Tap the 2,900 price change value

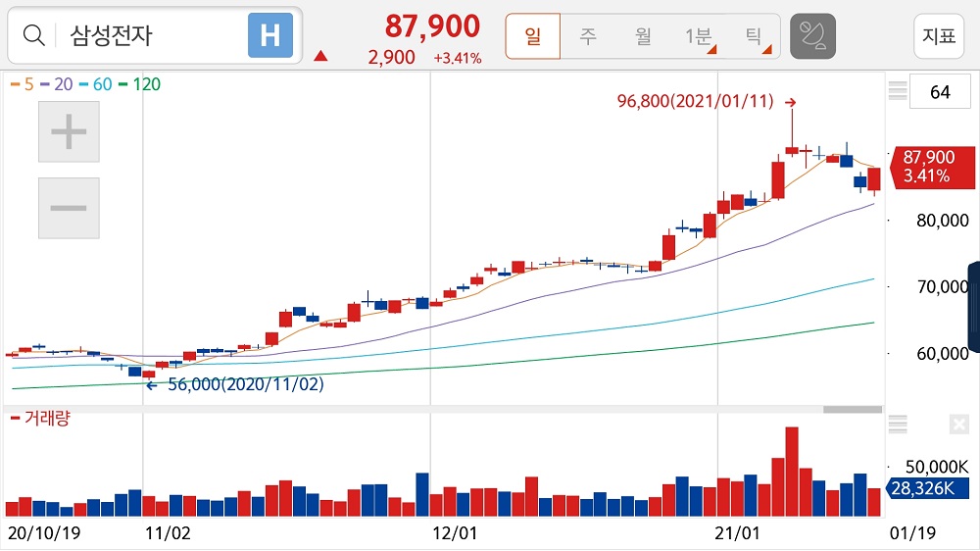[x=391, y=58]
